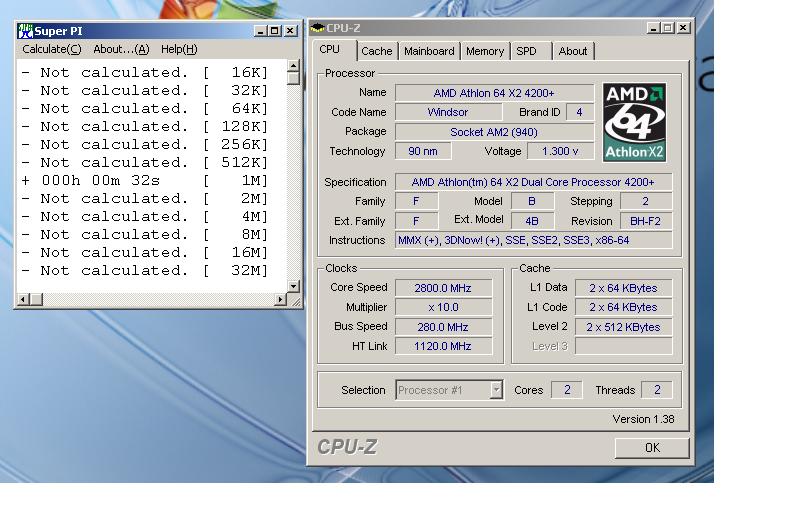Click the Super PI vertical scrollbar down arrow
Viewport: 800px width, 512px height.
point(293,286)
